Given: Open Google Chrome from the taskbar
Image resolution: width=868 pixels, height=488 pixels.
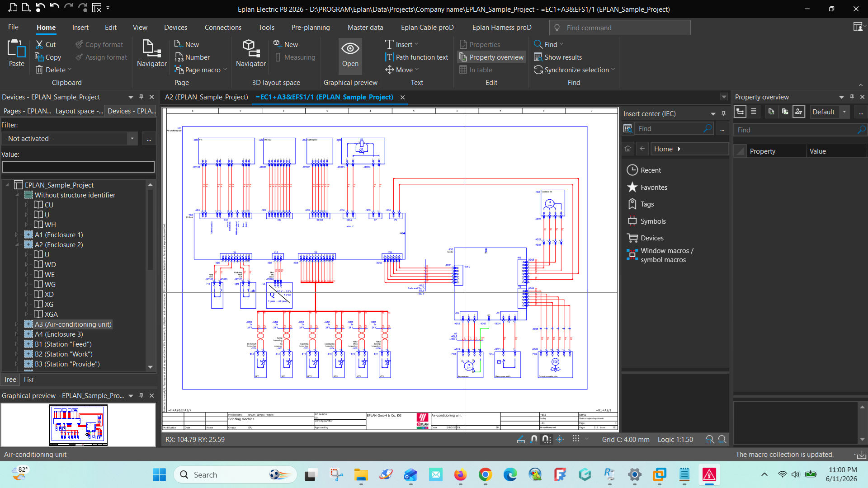Looking at the screenshot, I should 485,475.
